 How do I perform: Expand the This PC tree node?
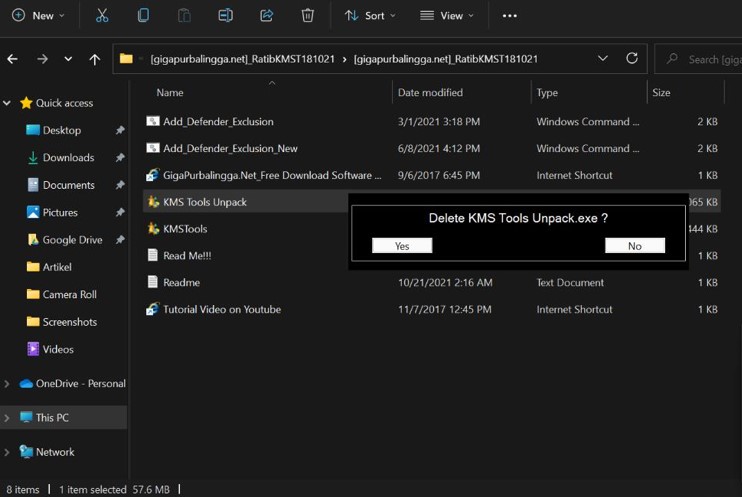coord(7,418)
